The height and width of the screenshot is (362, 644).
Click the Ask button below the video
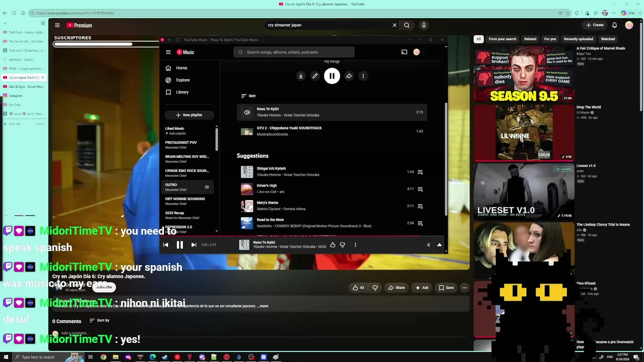coord(422,288)
